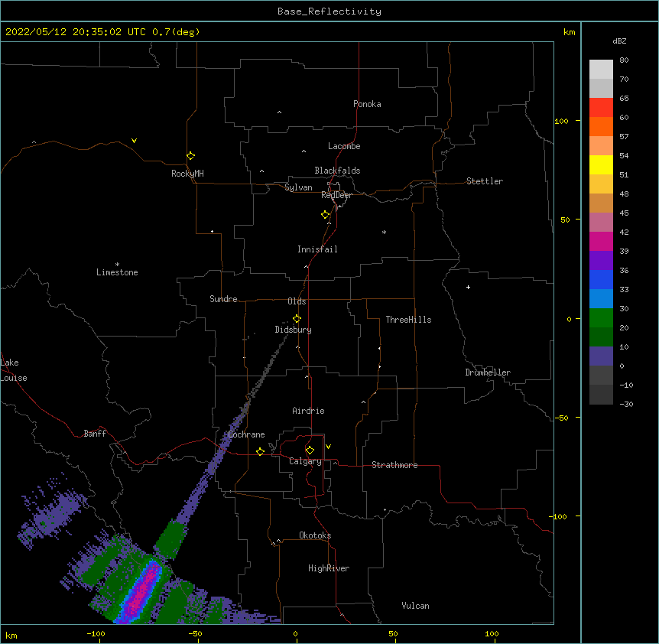Select the purple 39-36 dBZ legend swatch

(601, 261)
